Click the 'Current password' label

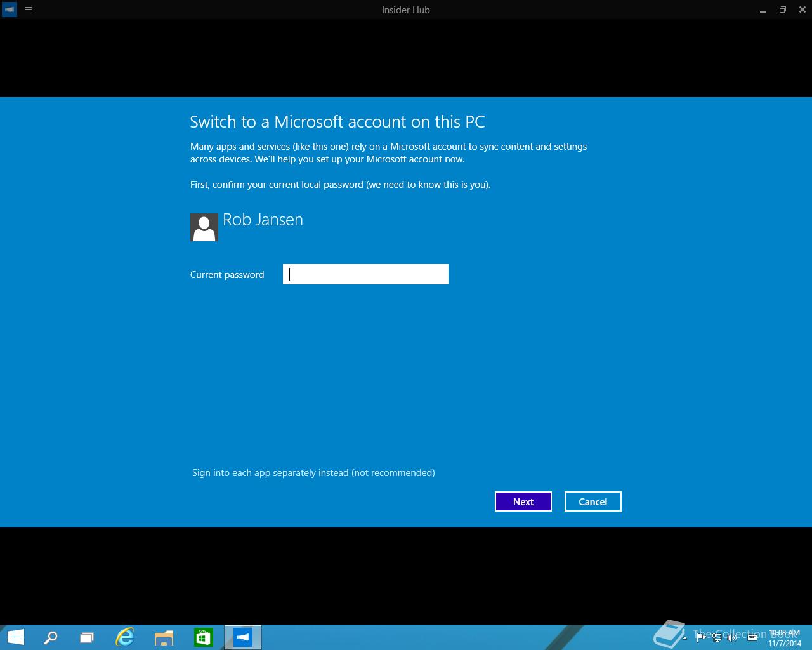point(227,275)
